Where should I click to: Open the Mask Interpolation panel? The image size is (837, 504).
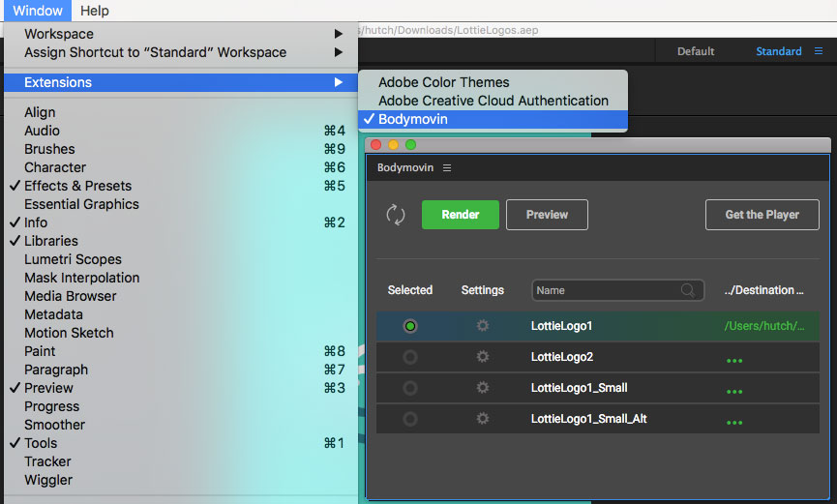point(180,278)
